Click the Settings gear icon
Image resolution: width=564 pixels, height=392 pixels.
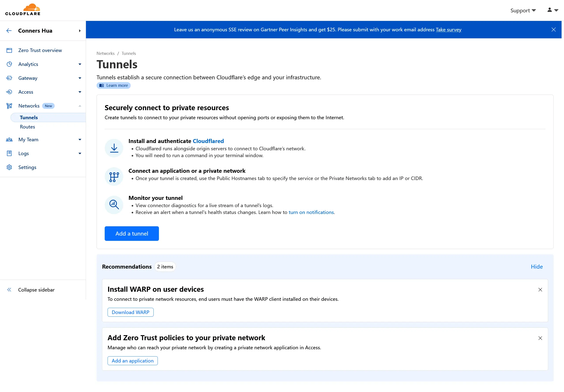(9, 167)
